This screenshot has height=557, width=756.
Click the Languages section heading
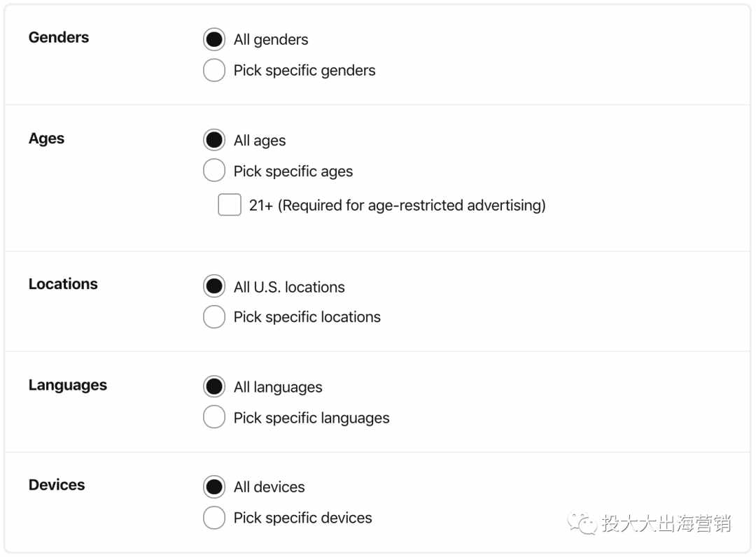point(68,385)
